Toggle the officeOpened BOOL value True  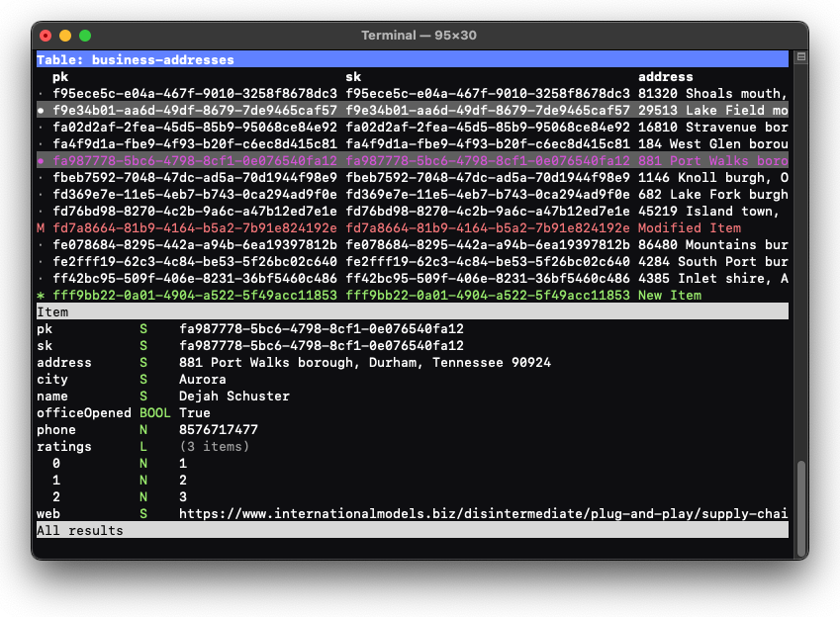[x=194, y=413]
